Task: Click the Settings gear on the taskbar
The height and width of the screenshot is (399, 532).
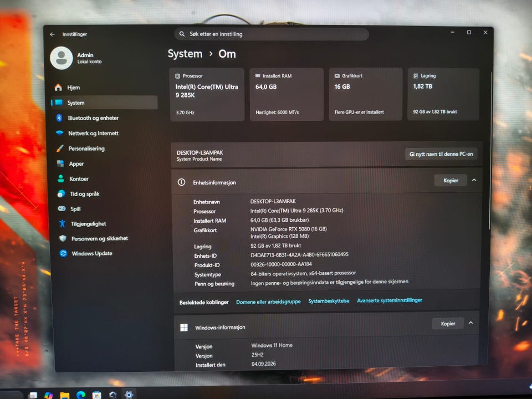Action: (x=129, y=395)
